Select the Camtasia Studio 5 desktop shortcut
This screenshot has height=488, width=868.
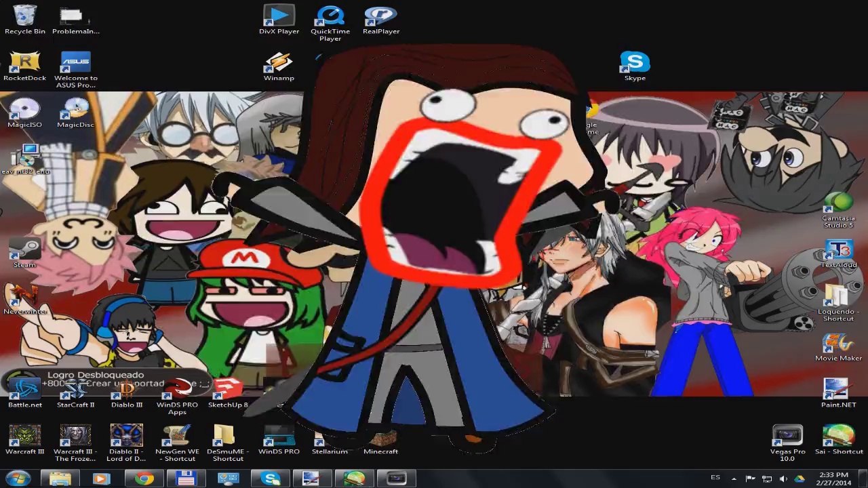(839, 210)
